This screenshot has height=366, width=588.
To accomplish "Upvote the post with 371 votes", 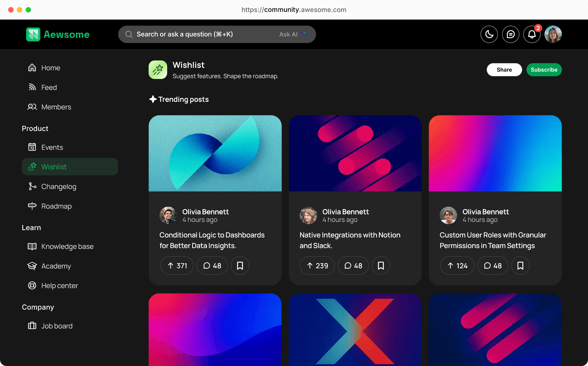I will tap(177, 266).
